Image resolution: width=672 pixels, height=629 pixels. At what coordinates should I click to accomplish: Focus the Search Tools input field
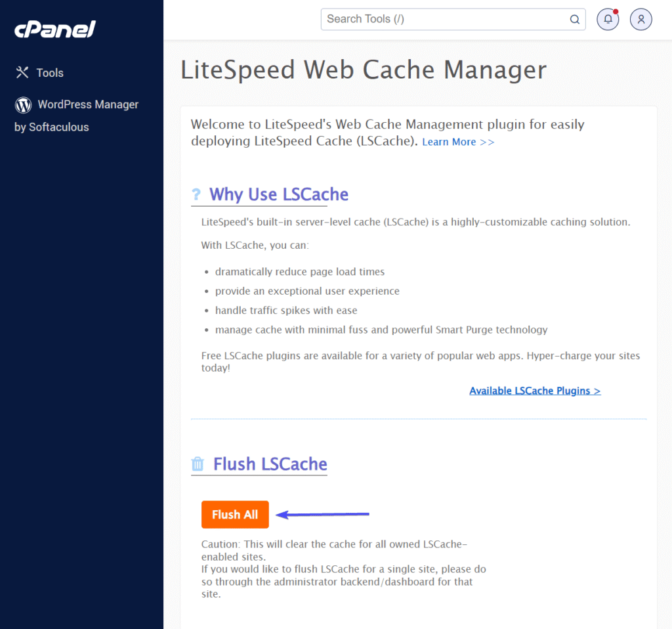pyautogui.click(x=443, y=19)
